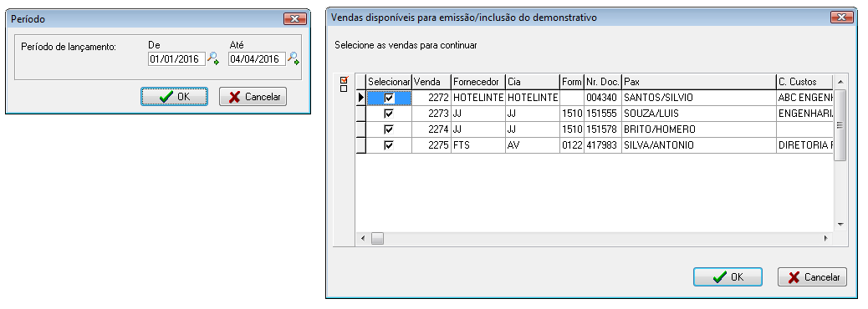Select the row indicator of venda 2272
868x309 pixels.
[x=361, y=98]
